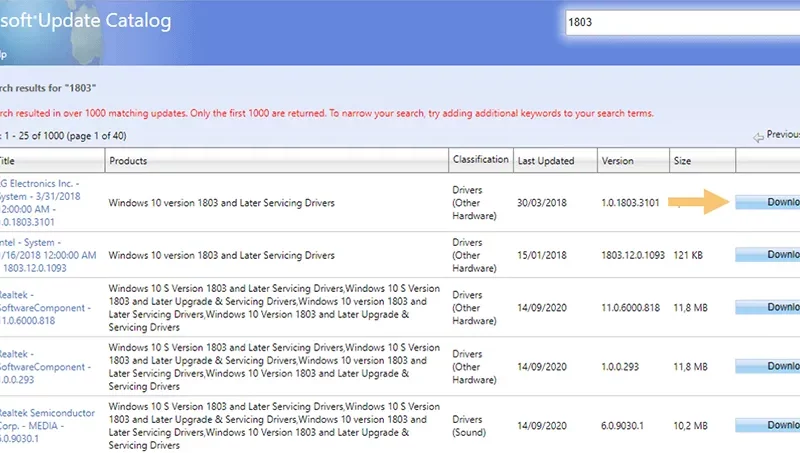Download the Intel System 1803.12.0.1093 driver
The width and height of the screenshot is (800, 453).
coord(768,255)
